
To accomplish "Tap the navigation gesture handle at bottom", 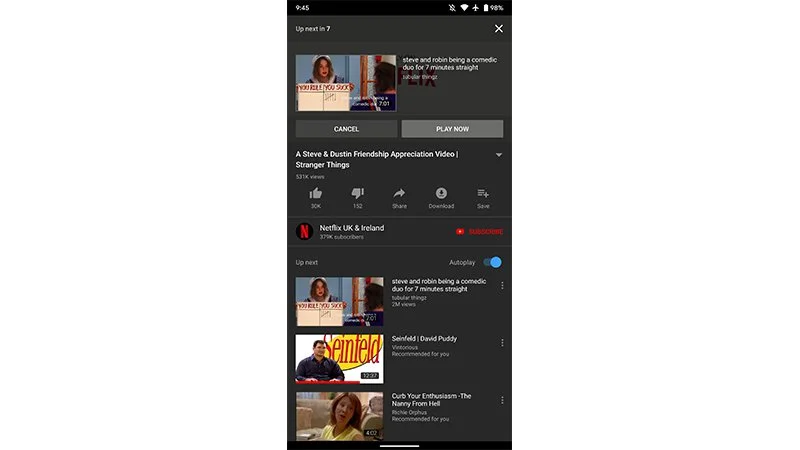I will (x=399, y=446).
